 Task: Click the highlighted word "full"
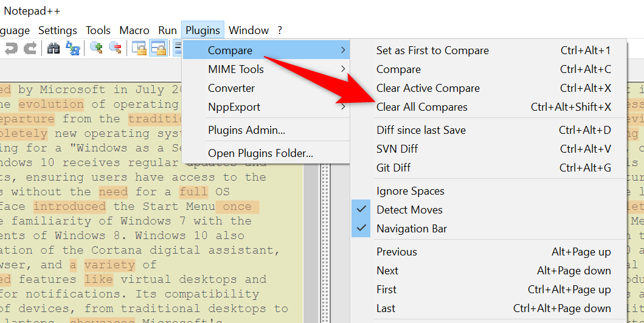[193, 192]
